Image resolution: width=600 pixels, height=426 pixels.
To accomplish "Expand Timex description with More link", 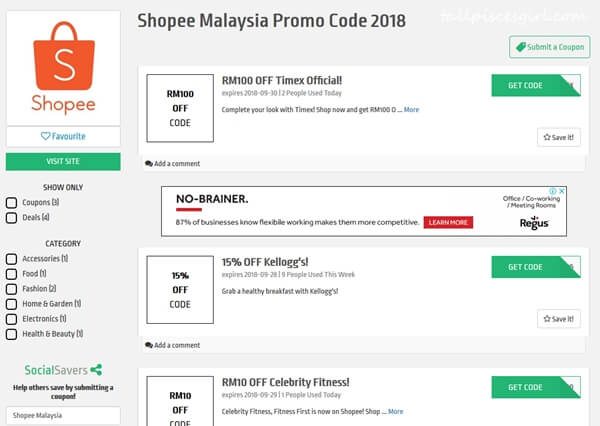I will click(x=411, y=109).
